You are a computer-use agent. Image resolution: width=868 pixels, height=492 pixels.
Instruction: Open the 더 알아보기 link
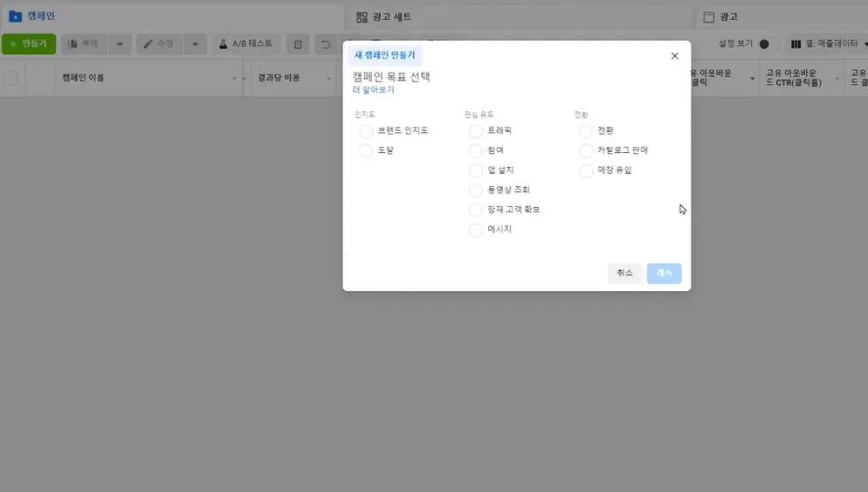(373, 90)
